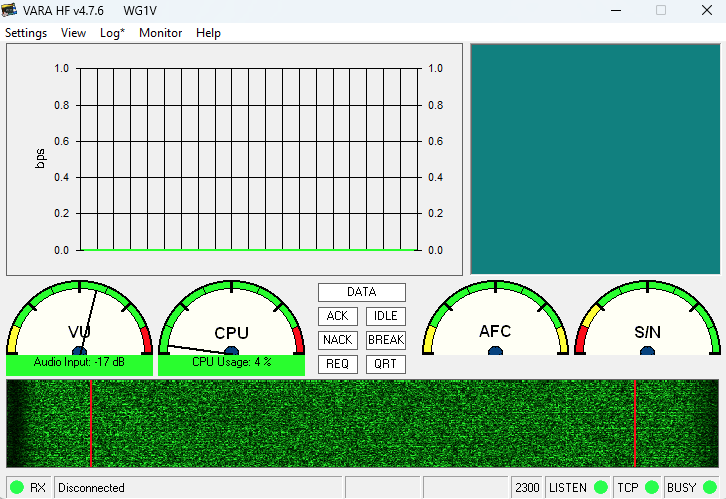726x499 pixels.
Task: Expand the Log* menu
Action: 112,33
